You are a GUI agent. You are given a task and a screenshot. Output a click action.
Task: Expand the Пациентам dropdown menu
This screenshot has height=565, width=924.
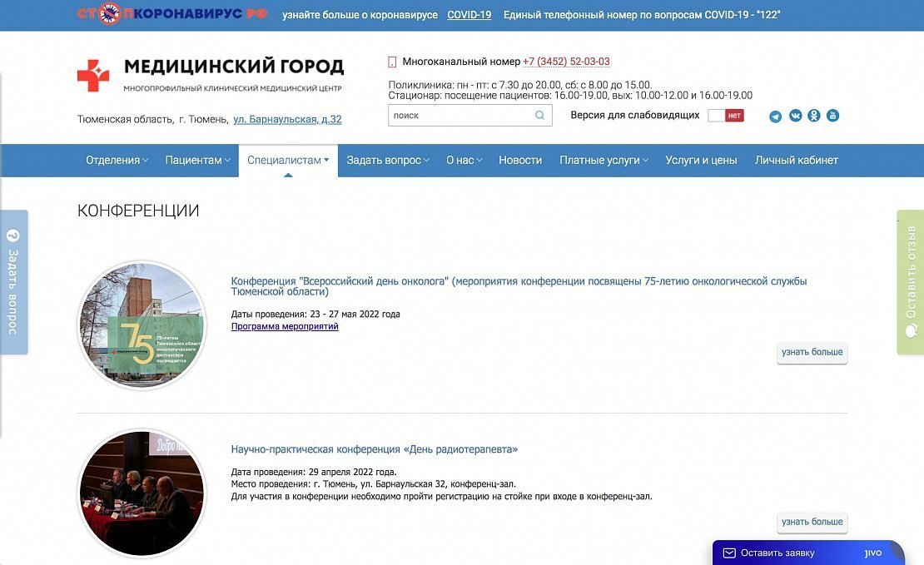[x=197, y=161]
